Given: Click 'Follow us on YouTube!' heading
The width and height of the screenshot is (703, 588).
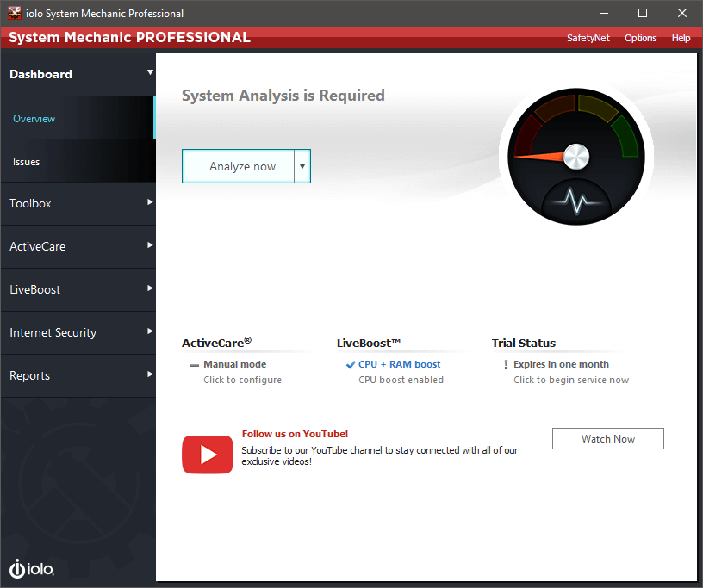Looking at the screenshot, I should click(295, 434).
